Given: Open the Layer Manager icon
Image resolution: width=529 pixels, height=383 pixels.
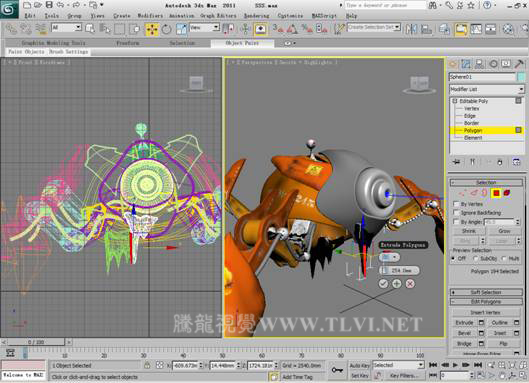Looking at the screenshot, I should pos(444,29).
